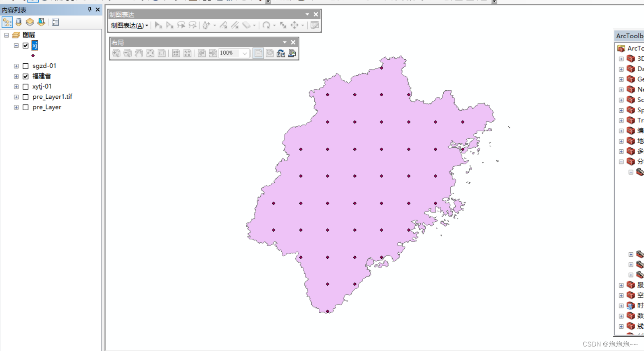The height and width of the screenshot is (351, 644).
Task: Expand the pre_Layer1.tif layer node
Action: point(16,97)
